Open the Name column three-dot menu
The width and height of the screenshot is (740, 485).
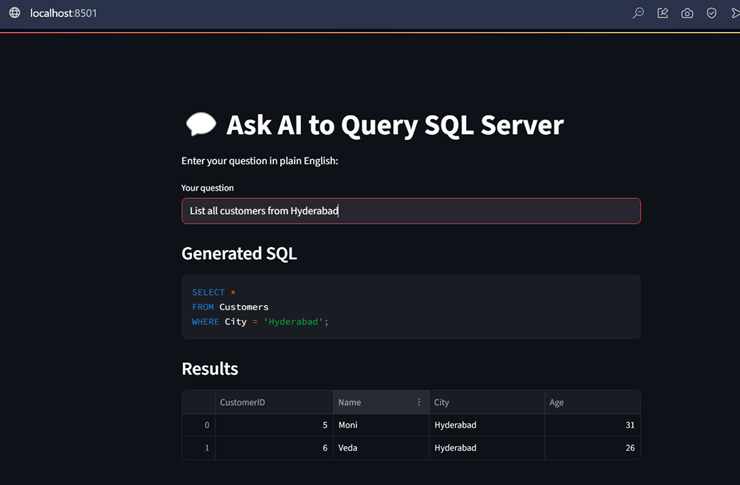click(x=419, y=402)
